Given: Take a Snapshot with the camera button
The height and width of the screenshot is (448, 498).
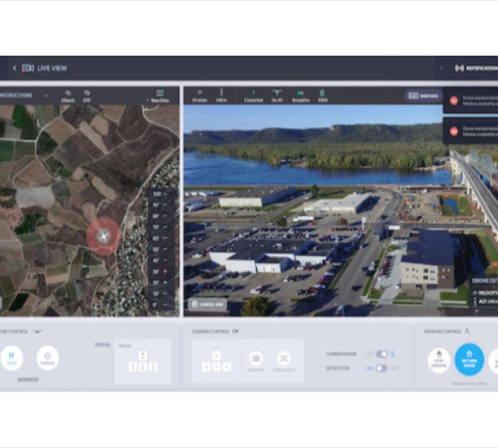Looking at the screenshot, I should pos(256,358).
